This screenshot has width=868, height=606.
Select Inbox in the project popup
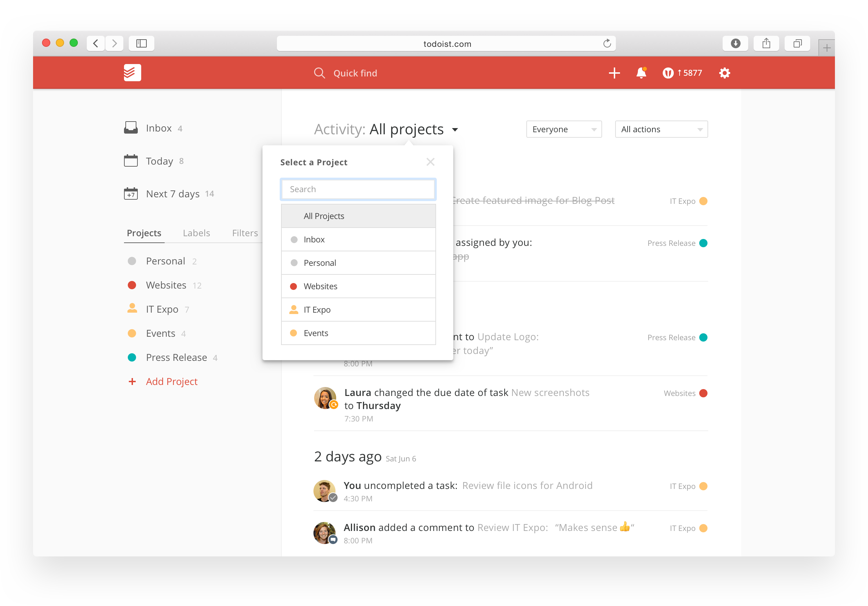click(x=358, y=240)
